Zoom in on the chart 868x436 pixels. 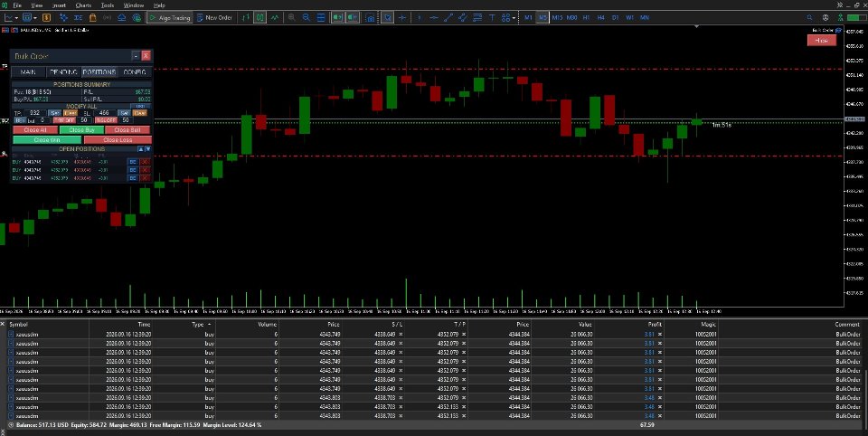click(291, 18)
